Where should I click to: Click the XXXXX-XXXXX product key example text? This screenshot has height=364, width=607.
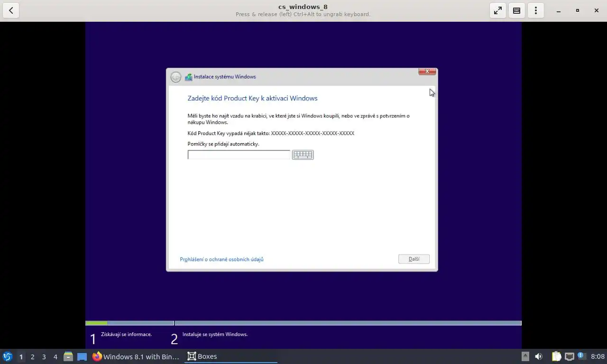click(x=313, y=133)
